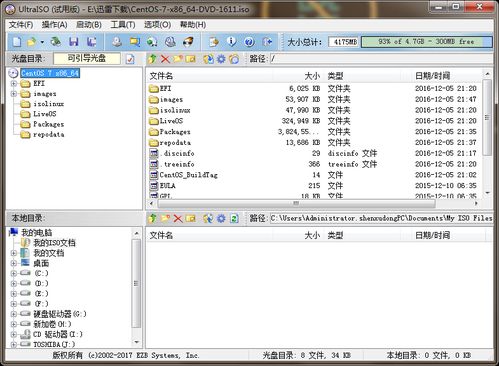
Task: Open the 启动(B) menu
Action: pyautogui.click(x=89, y=25)
